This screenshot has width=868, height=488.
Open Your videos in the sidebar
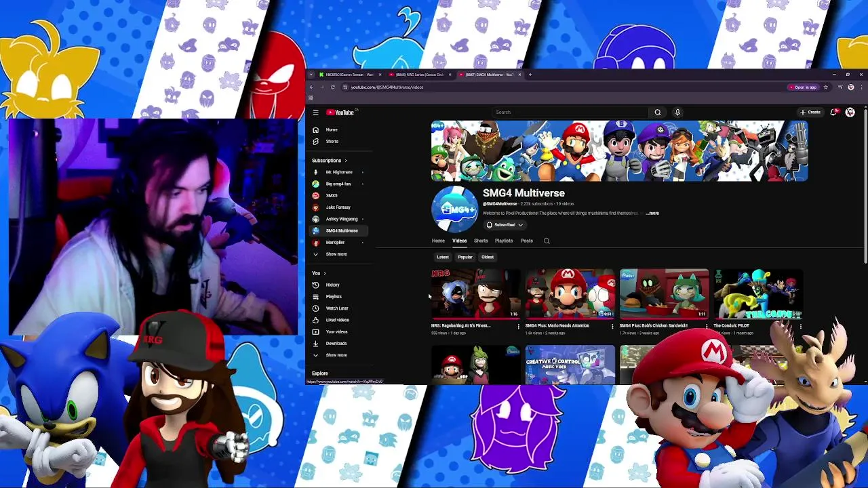[x=336, y=332]
